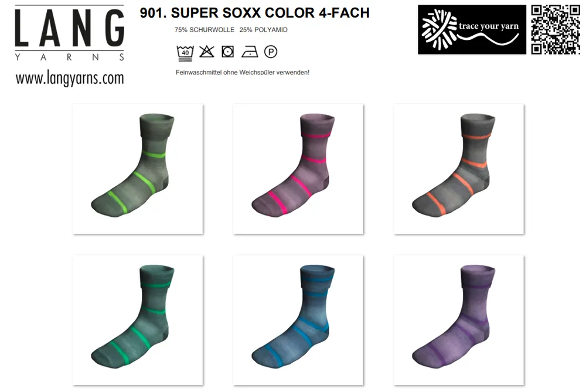Select the neon green striped sock thumbnail
The width and height of the screenshot is (586, 392).
tap(138, 169)
